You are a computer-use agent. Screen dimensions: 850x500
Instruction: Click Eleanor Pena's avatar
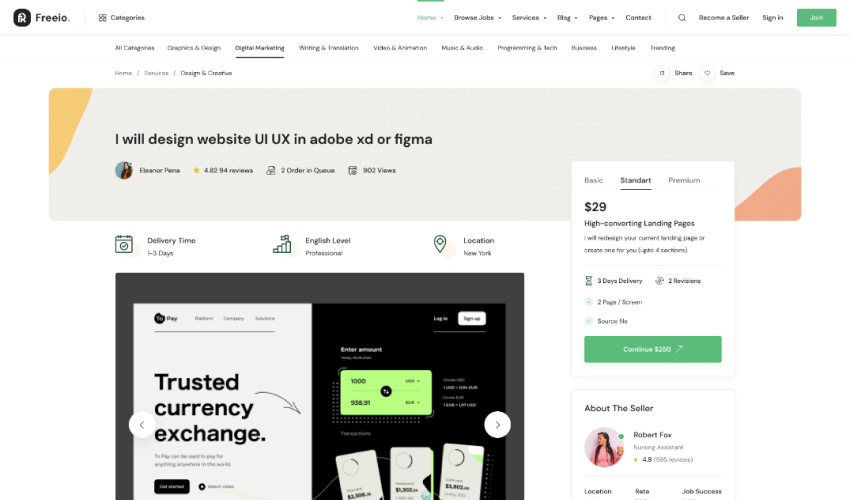coord(124,170)
